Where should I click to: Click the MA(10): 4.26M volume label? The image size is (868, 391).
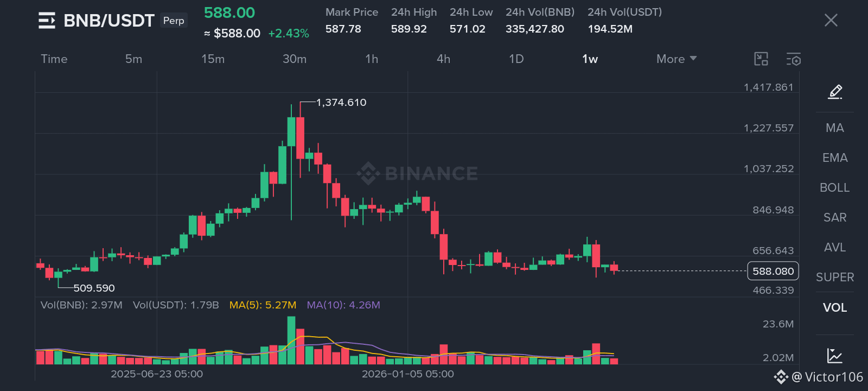343,305
